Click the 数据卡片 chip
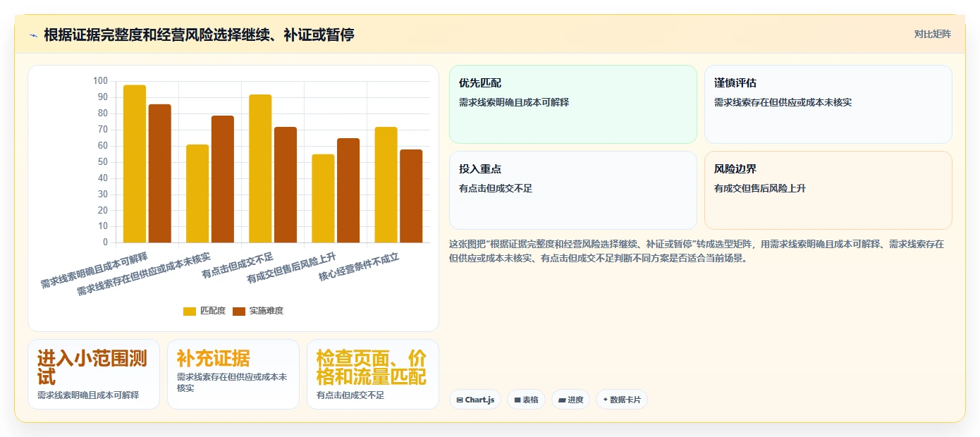 click(x=621, y=400)
